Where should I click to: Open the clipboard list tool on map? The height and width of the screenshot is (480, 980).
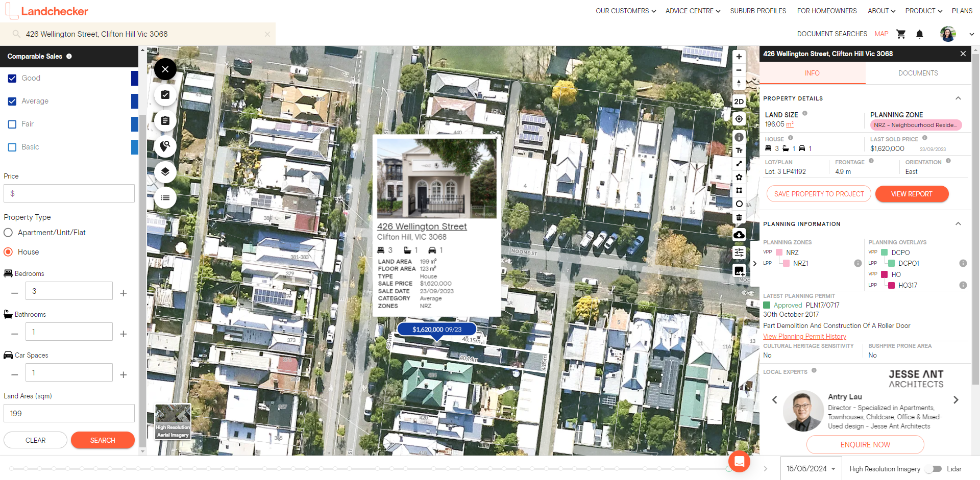165,121
